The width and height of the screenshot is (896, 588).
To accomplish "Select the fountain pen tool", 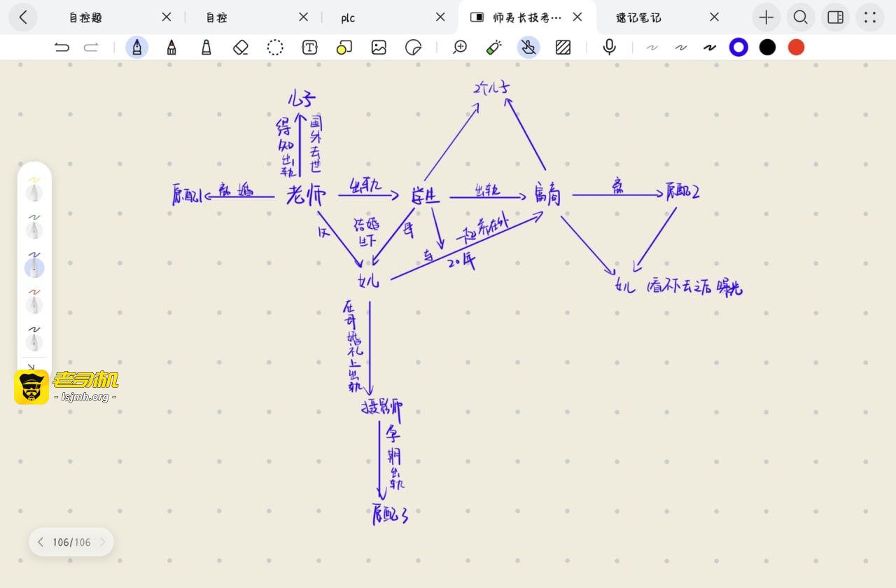I will tap(136, 47).
